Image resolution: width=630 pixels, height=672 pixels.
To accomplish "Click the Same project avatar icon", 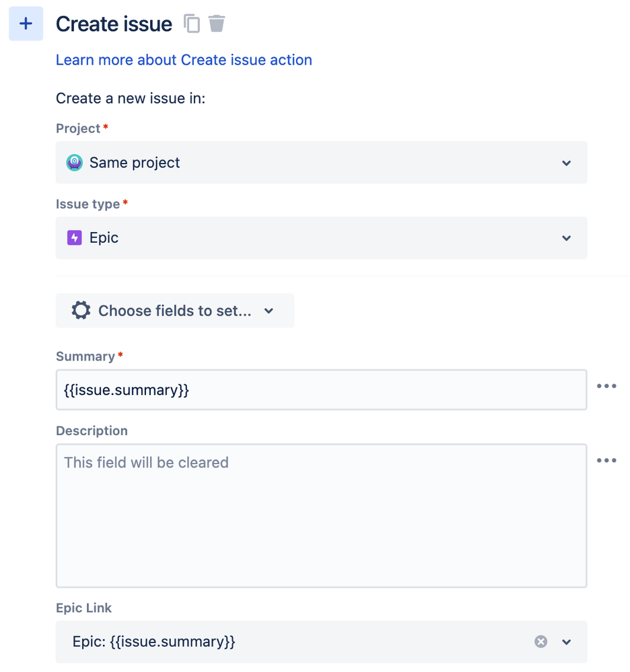I will [x=74, y=163].
